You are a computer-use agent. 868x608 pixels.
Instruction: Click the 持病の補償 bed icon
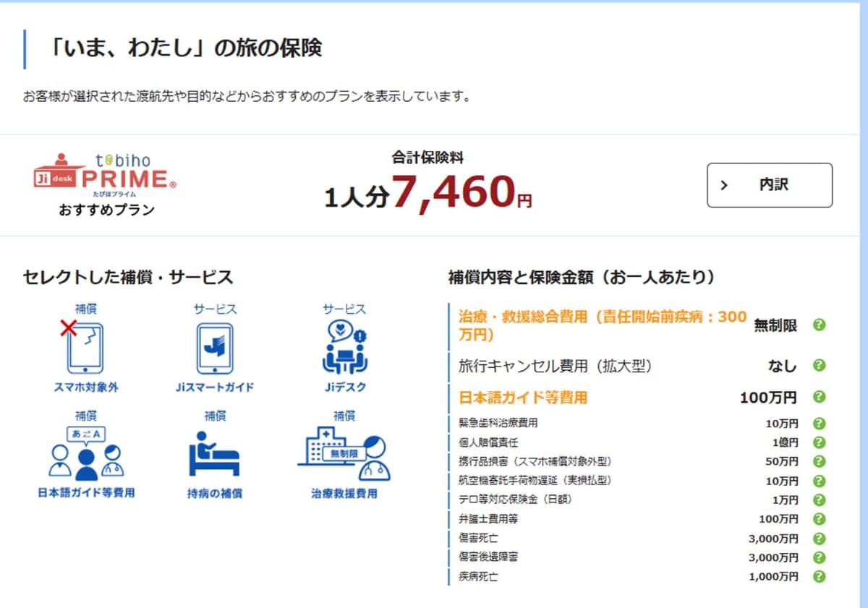point(214,455)
